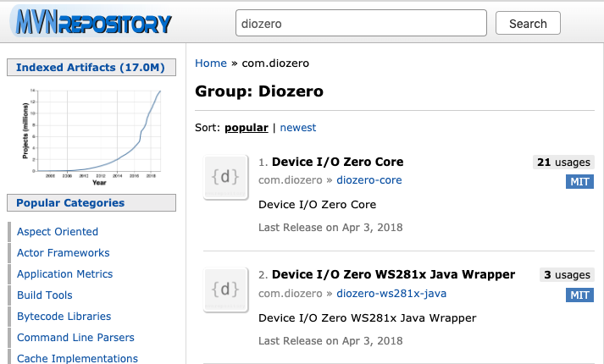The height and width of the screenshot is (364, 604).
Task: Click the MIT license badge for diozero-core
Action: (579, 181)
